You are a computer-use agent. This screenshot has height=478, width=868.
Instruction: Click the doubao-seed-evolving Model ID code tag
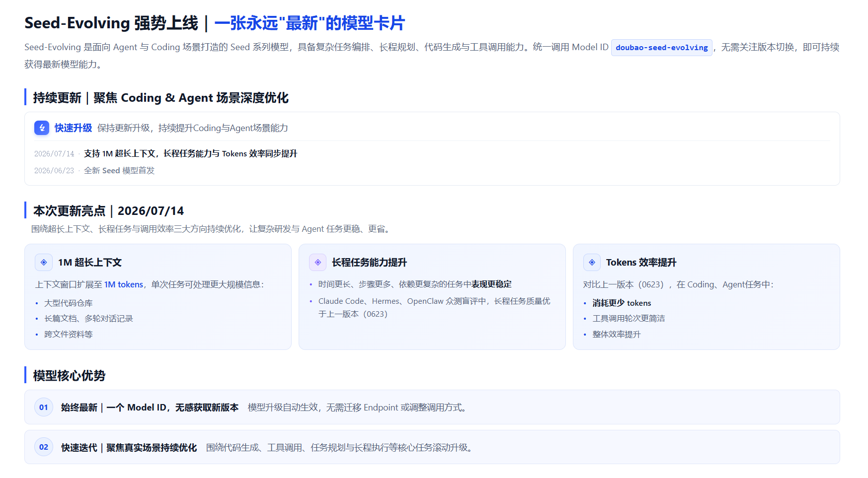click(662, 48)
